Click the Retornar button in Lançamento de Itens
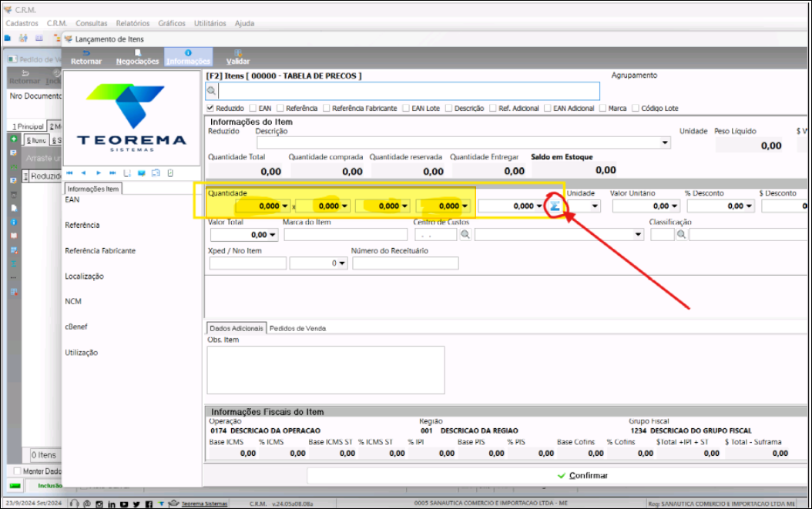This screenshot has width=812, height=509. click(86, 57)
